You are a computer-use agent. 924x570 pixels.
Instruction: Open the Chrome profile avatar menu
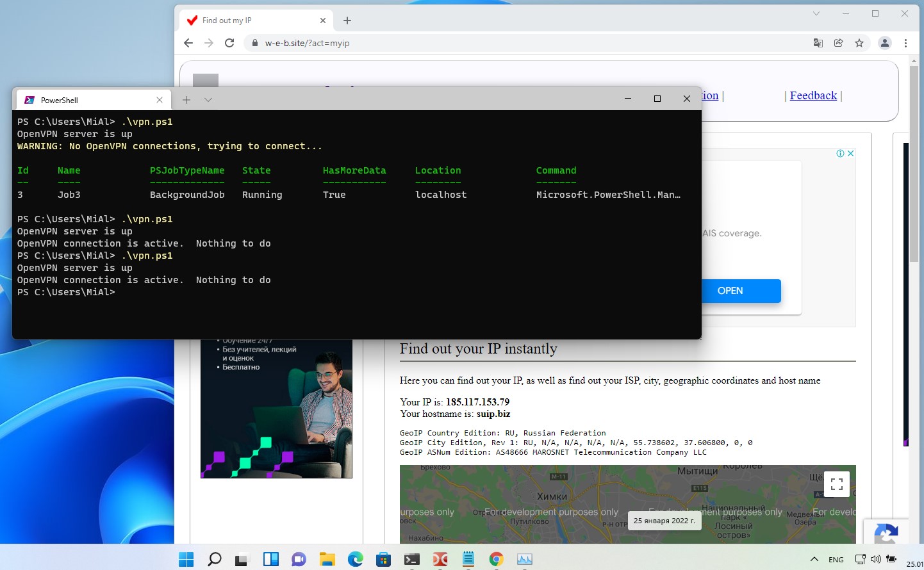click(885, 43)
